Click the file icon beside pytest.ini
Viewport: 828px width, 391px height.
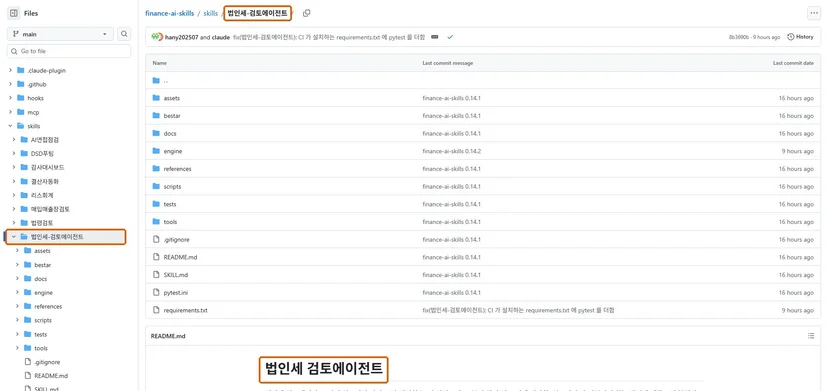(156, 292)
